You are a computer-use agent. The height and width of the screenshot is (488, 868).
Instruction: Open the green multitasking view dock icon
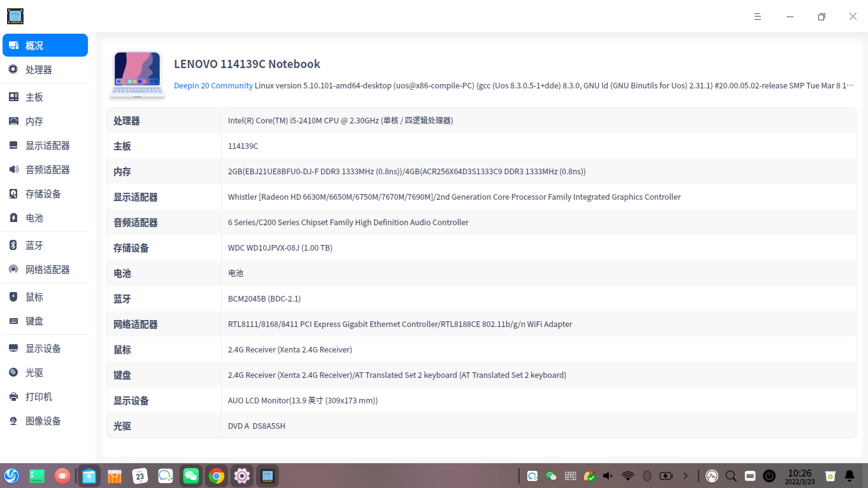click(37, 475)
